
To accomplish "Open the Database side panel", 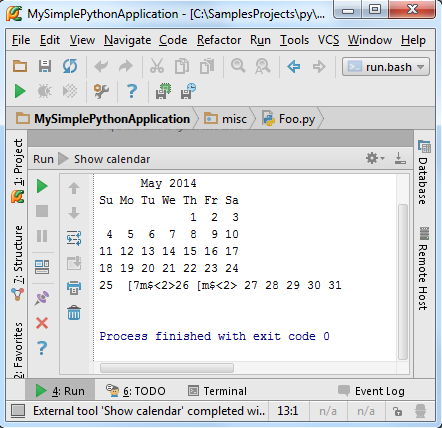I will (x=424, y=173).
